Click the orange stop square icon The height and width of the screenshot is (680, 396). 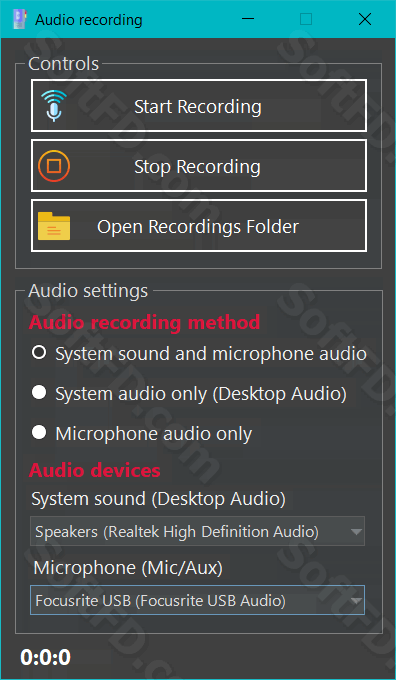tap(54, 166)
